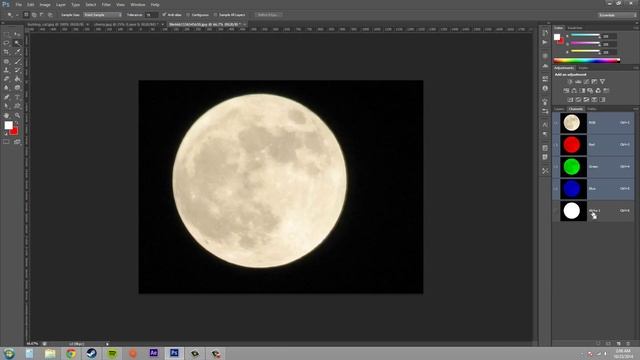This screenshot has width=640, height=360.
Task: Select the Move tool
Action: coord(17,35)
